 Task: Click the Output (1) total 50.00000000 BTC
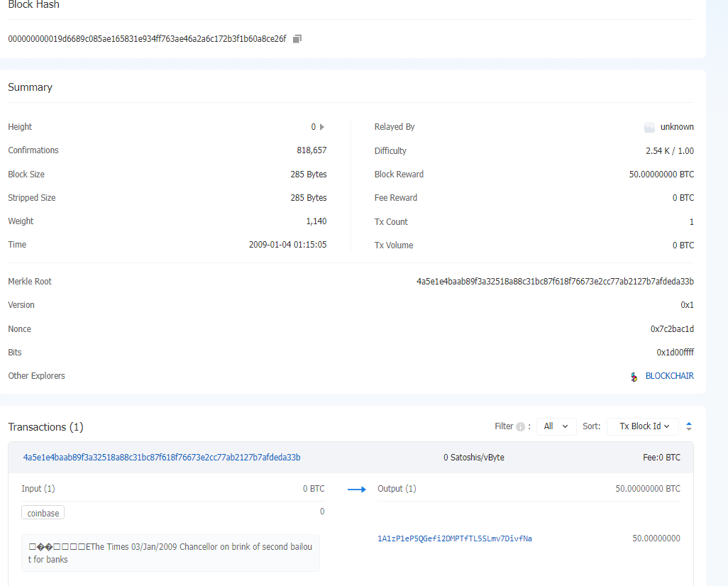click(648, 489)
